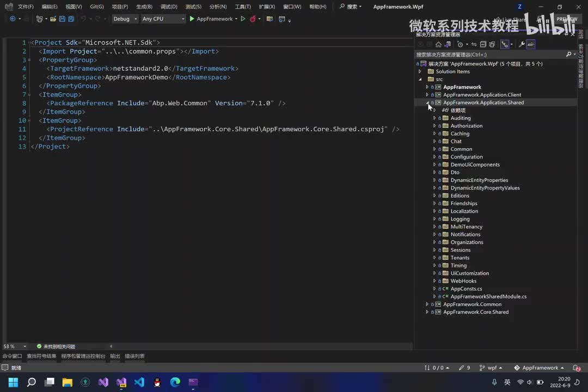The height and width of the screenshot is (392, 588).
Task: Select AppFrameworkSharedModule.cs file
Action: pyautogui.click(x=488, y=296)
